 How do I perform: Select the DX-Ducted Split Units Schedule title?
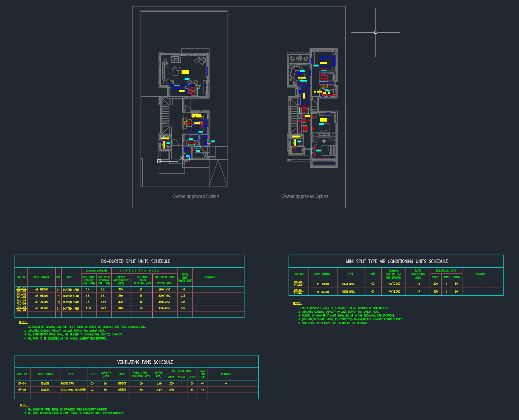click(x=136, y=261)
